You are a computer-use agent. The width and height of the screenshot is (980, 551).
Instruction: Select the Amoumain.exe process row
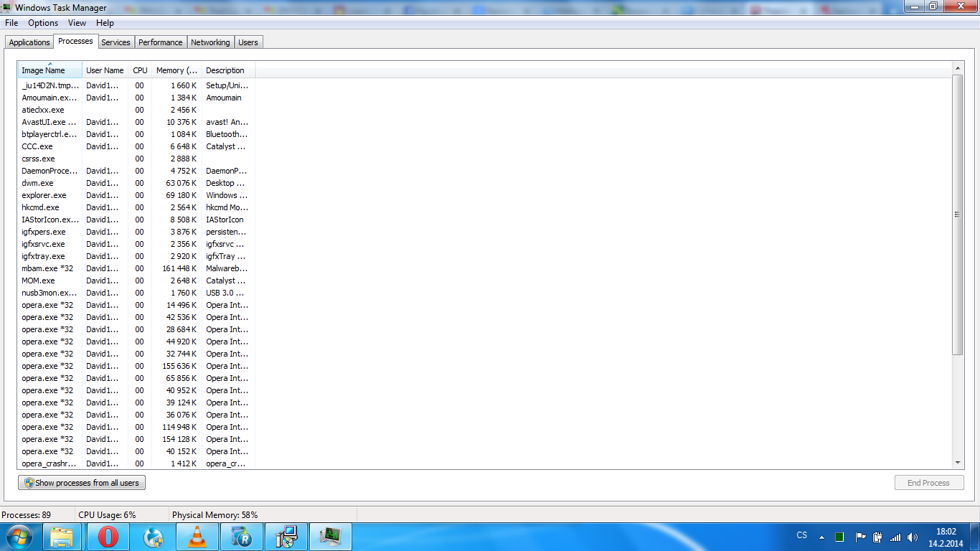[x=136, y=98]
